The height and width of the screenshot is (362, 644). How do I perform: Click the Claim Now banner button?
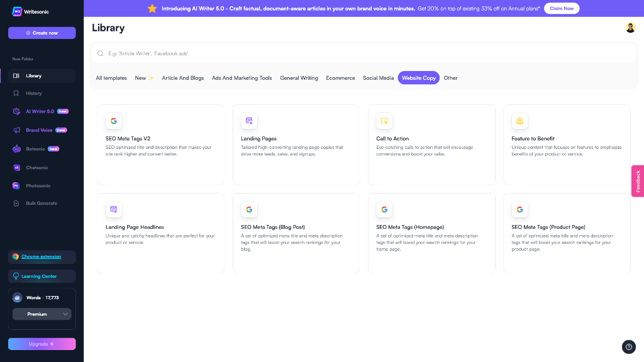[x=562, y=9]
